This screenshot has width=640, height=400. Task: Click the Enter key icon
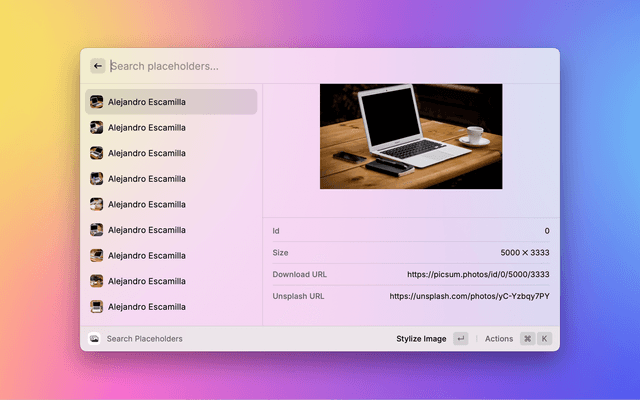pos(460,339)
